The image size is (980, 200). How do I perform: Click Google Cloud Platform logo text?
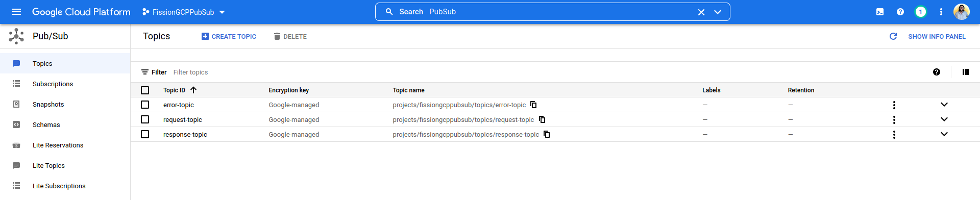pos(81,12)
